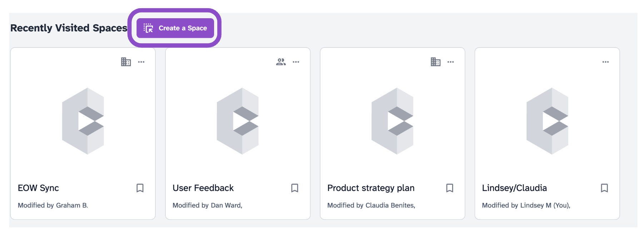Image resolution: width=644 pixels, height=235 pixels.
Task: Click the Product strategy plan title
Action: 371,188
